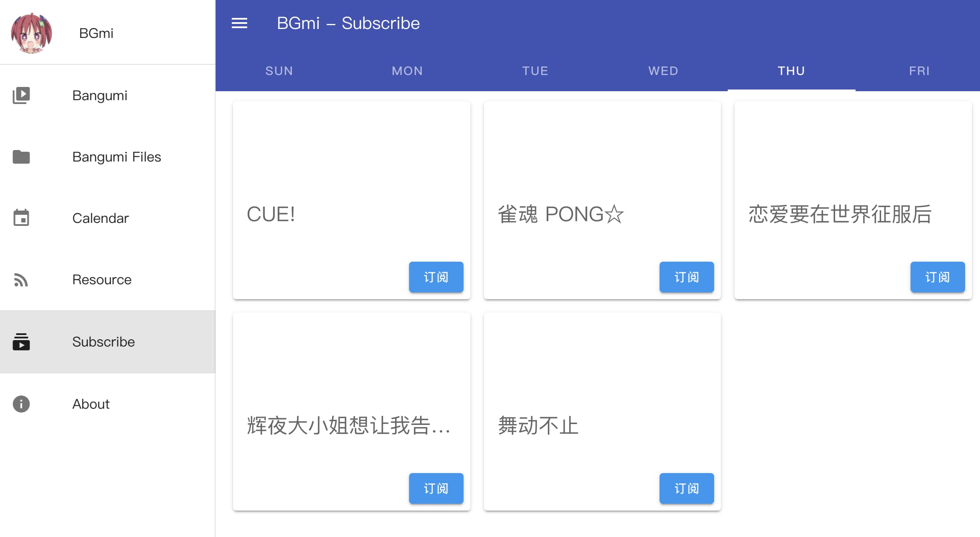980x537 pixels.
Task: Select the THU tab
Action: 791,71
